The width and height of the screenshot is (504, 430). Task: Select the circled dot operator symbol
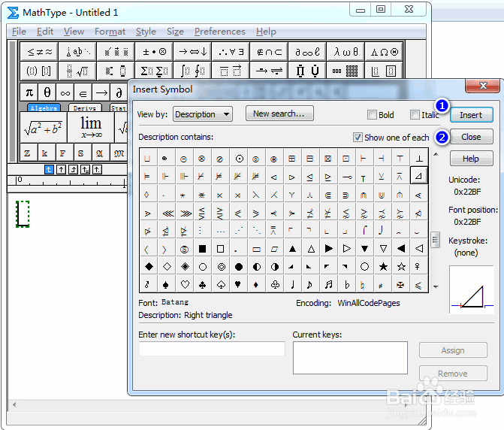pyautogui.click(x=239, y=159)
